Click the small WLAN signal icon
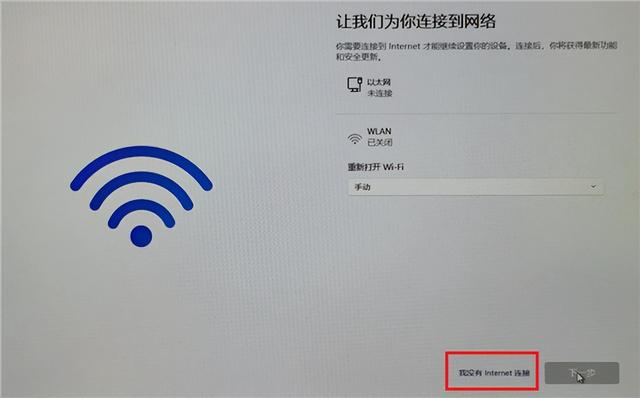Viewport: 640px width, 398px height. pos(355,139)
